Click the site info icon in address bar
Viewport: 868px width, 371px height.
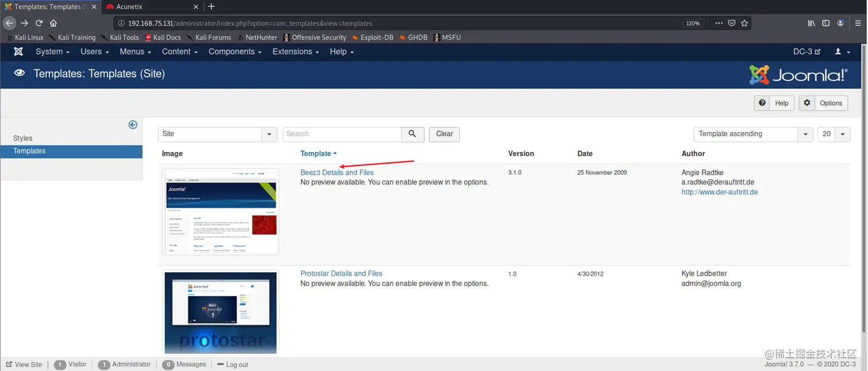(121, 24)
